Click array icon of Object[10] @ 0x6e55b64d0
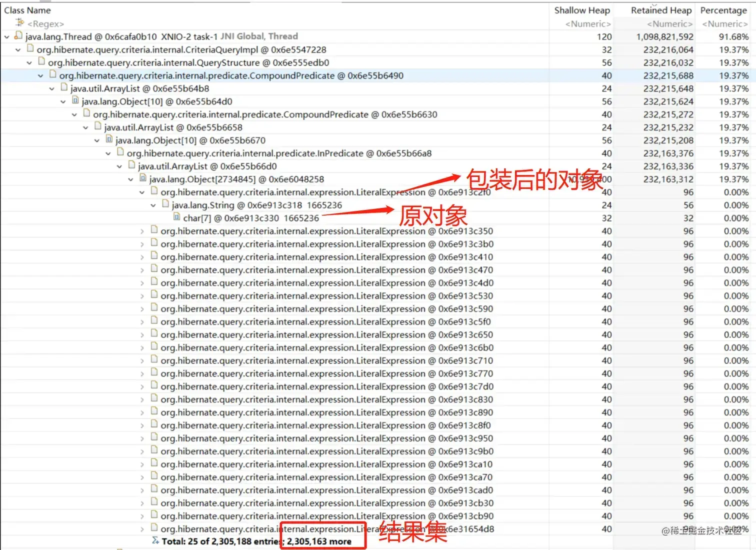 point(75,100)
